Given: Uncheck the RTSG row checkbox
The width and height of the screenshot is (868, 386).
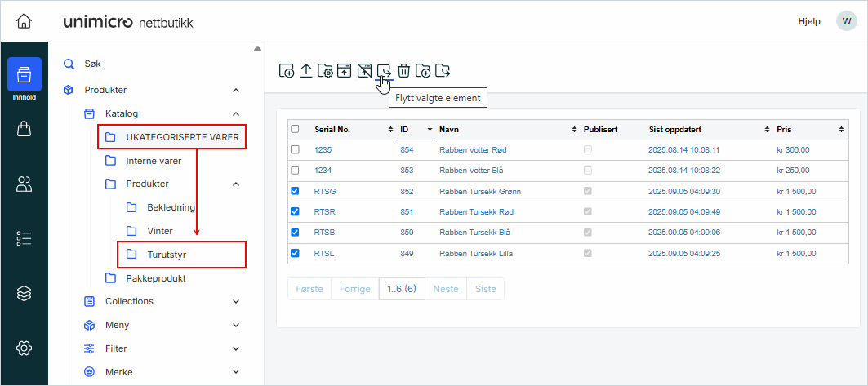Looking at the screenshot, I should 295,192.
